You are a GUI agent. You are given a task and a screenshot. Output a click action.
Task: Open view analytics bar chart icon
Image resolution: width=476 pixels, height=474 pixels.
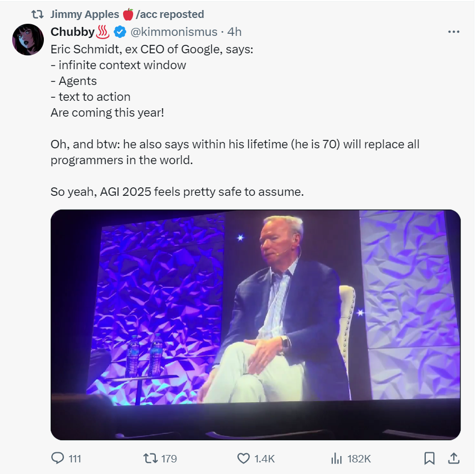337,458
